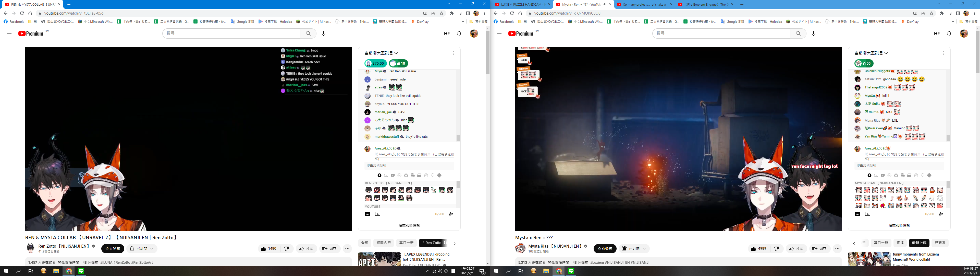This screenshot has height=276, width=980.
Task: Toggle subscription bell for Mysta Rias
Action: pos(624,249)
